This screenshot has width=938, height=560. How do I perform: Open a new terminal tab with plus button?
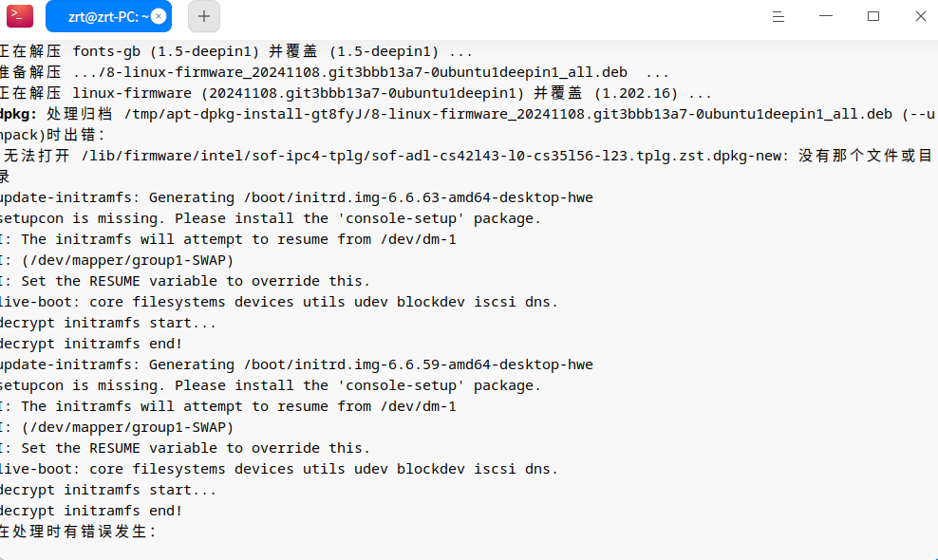point(204,16)
